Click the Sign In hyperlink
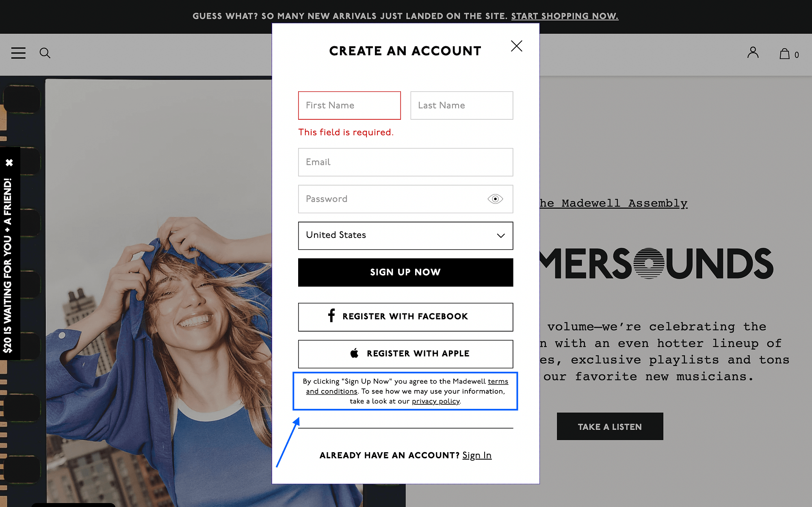812x507 pixels. 476,455
